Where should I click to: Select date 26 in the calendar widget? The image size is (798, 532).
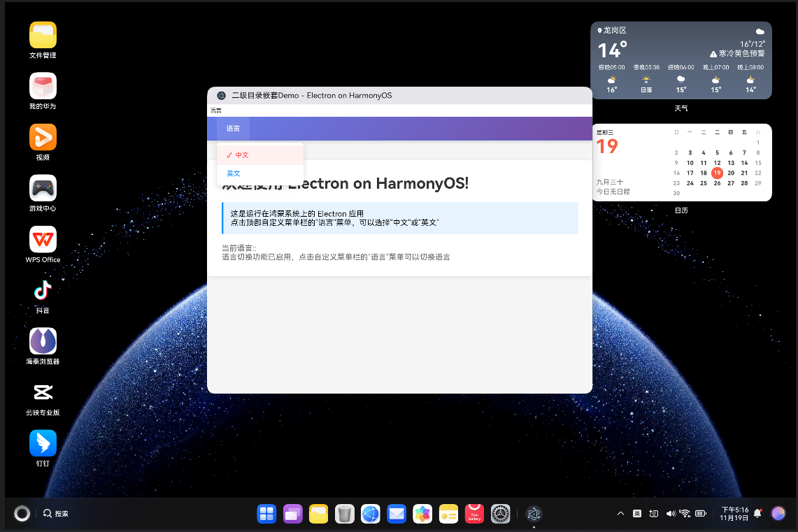point(717,183)
